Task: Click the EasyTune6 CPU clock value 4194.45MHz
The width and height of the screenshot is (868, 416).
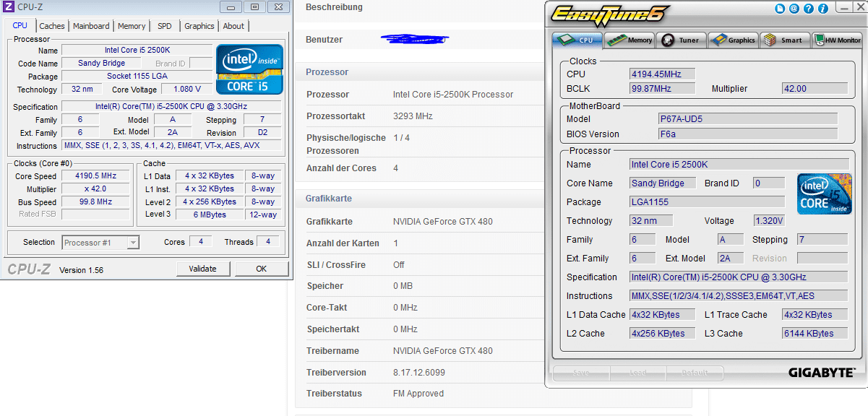Action: tap(663, 74)
